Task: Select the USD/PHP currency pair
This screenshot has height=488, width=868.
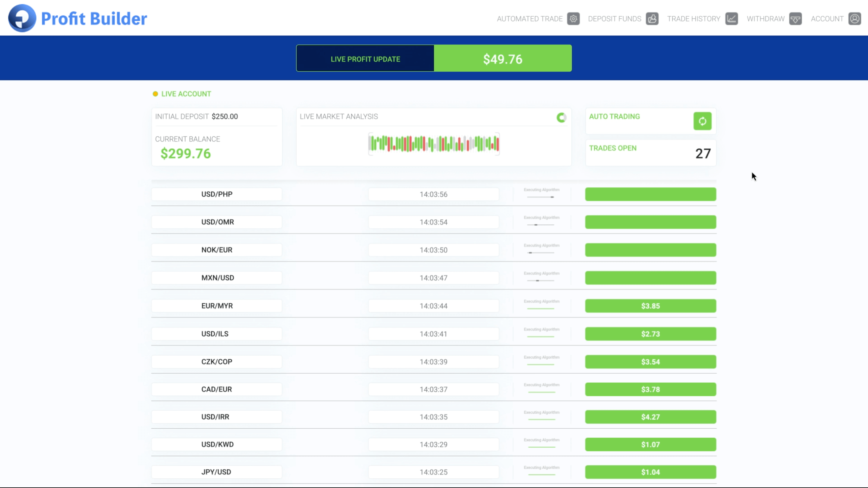Action: point(217,194)
